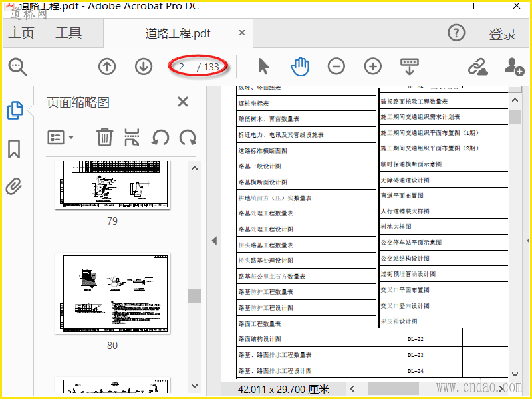Open page thumbnails sidebar icon
Image resolution: width=532 pixels, height=399 pixels.
(15, 110)
